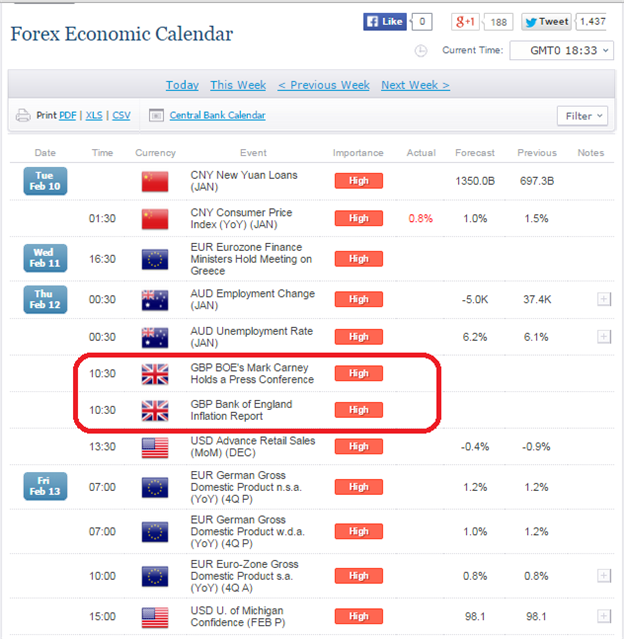Go to Next Week calendar

(415, 85)
